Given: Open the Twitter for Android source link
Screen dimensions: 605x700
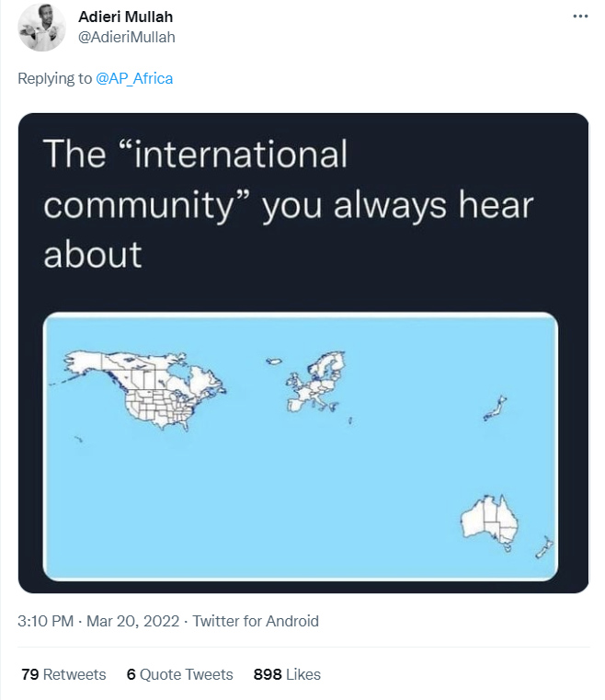Looking at the screenshot, I should tap(256, 621).
